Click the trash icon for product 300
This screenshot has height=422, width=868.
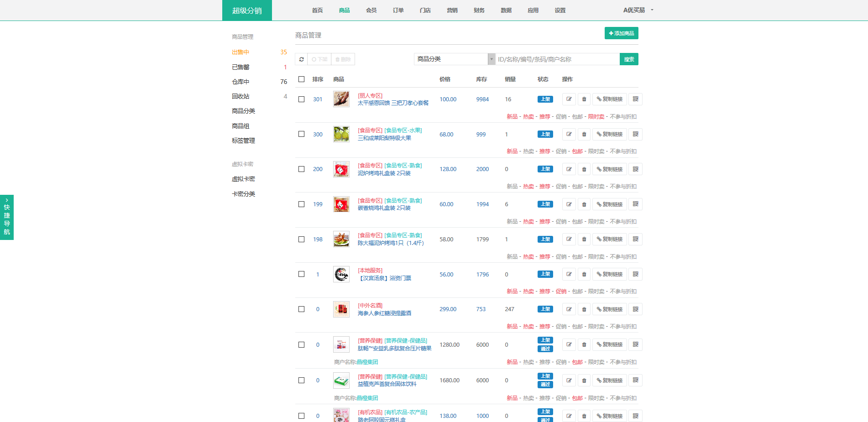(x=584, y=134)
